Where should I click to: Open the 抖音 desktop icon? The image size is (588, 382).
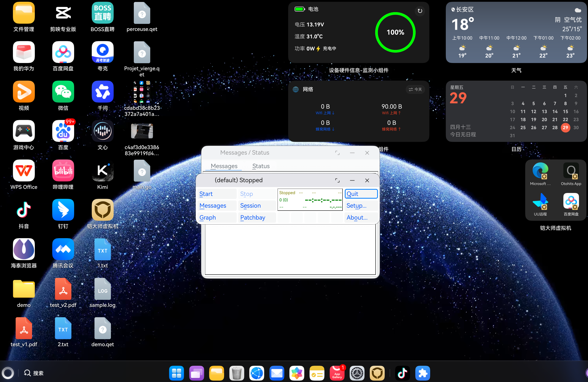pos(24,210)
